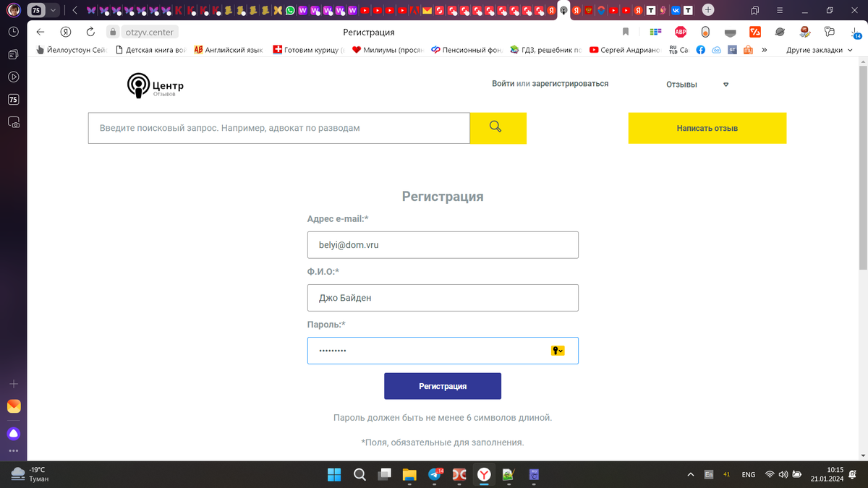This screenshot has width=868, height=488.
Task: Launch Alice assistant in the sidebar
Action: [13, 434]
